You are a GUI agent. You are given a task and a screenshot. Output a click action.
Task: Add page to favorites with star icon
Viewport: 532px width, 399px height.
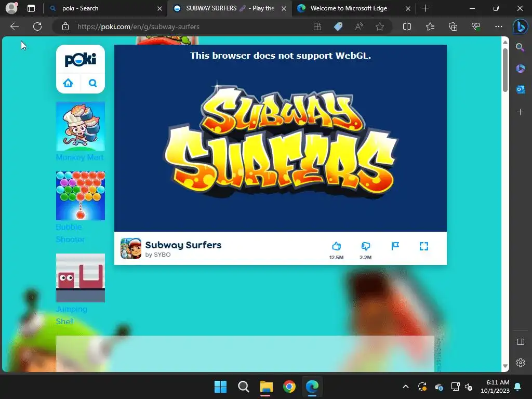pos(380,26)
